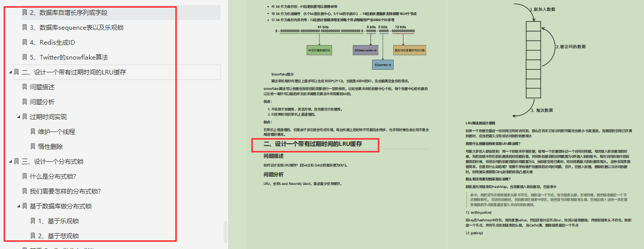Collapse the 二、设计一个带有过期时间的LRU缓存 outline node
The width and height of the screenshot is (644, 249).
(11, 72)
